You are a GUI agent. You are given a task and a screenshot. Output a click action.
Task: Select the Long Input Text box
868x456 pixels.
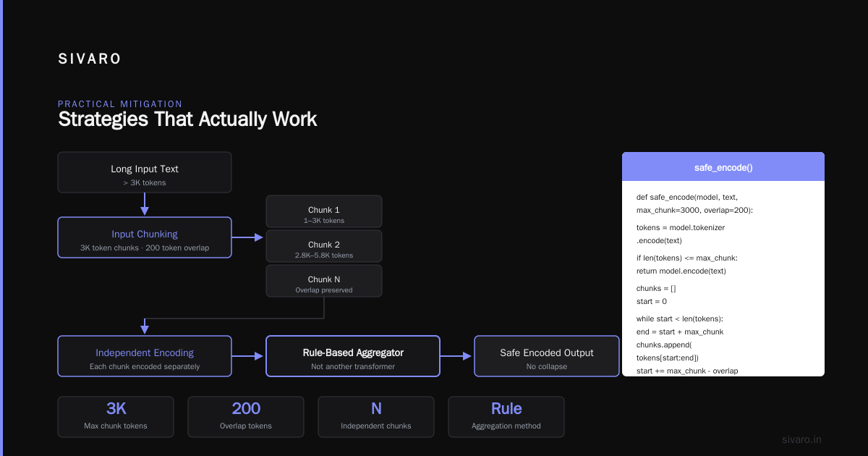click(x=145, y=172)
